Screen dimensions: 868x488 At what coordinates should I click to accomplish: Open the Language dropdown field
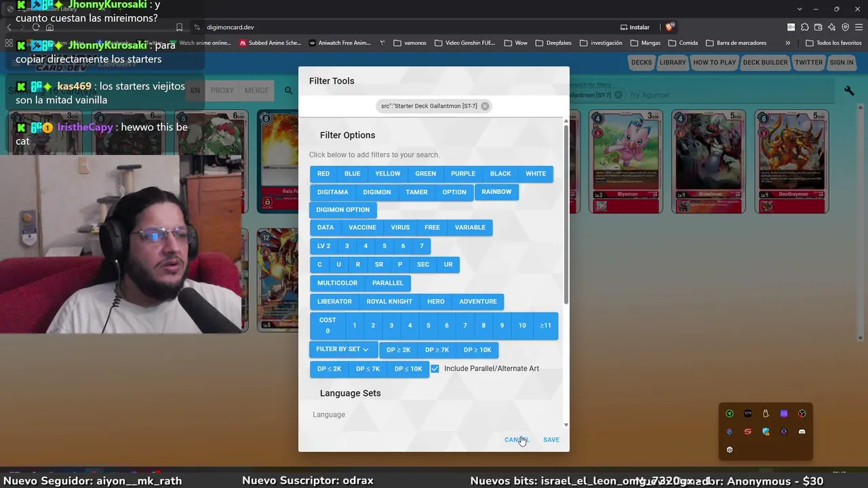click(x=431, y=415)
